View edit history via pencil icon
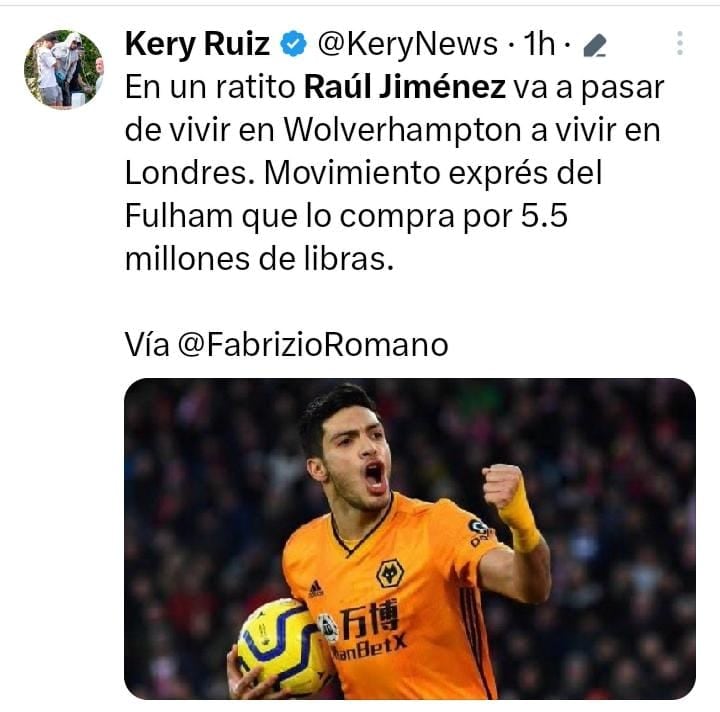Image resolution: width=720 pixels, height=712 pixels. (x=595, y=46)
